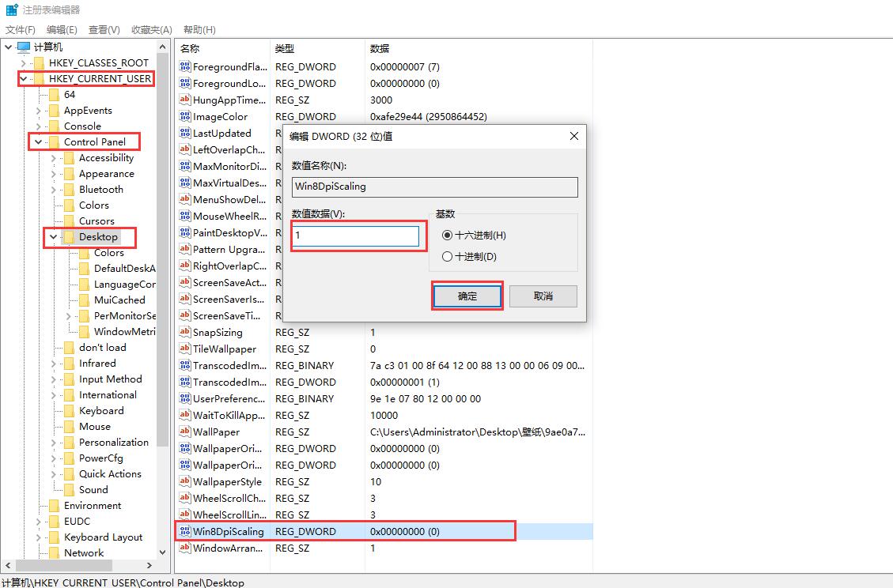The height and width of the screenshot is (588, 893).
Task: Click the REG_DWORD icon beside Win8DpiScaling
Action: tap(185, 531)
